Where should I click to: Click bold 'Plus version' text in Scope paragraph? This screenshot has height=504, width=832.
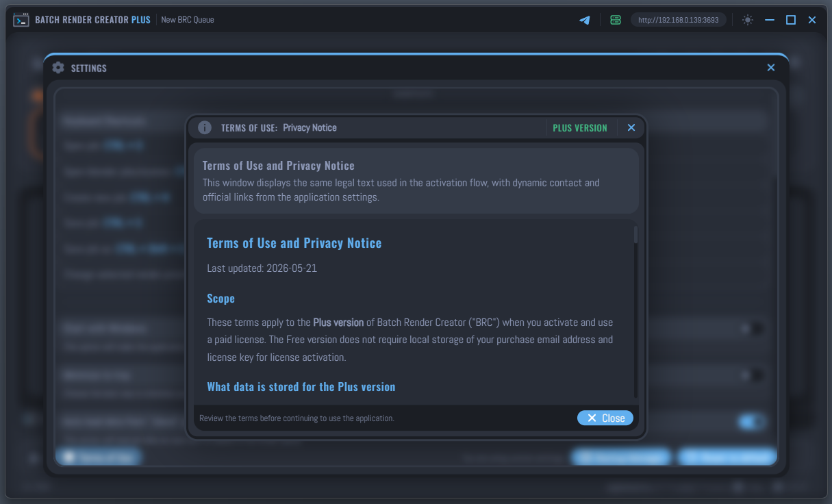tap(338, 323)
